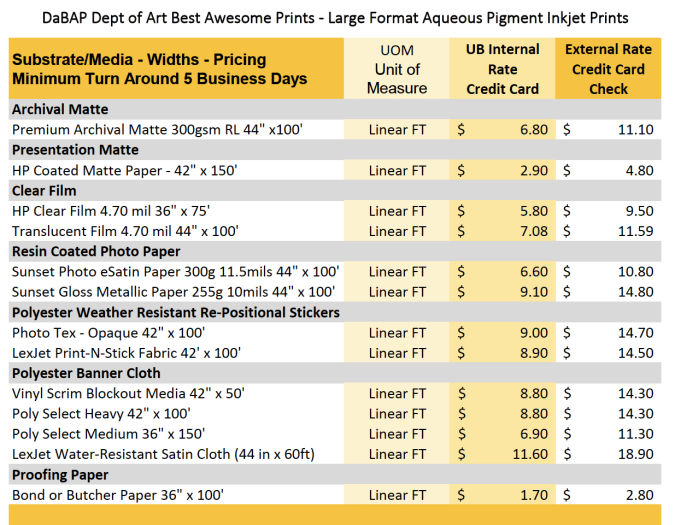This screenshot has width=681, height=525.
Task: Click the Clear Film category heading
Action: (44, 190)
